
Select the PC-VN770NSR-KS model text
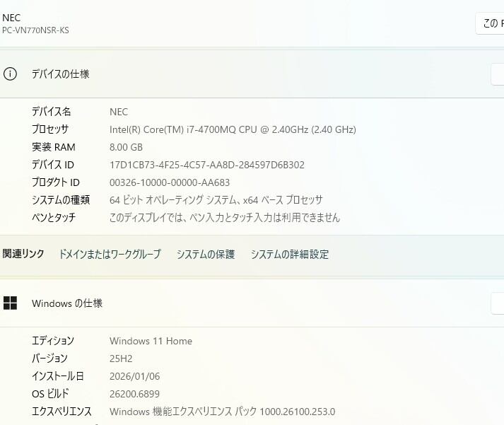pos(35,30)
